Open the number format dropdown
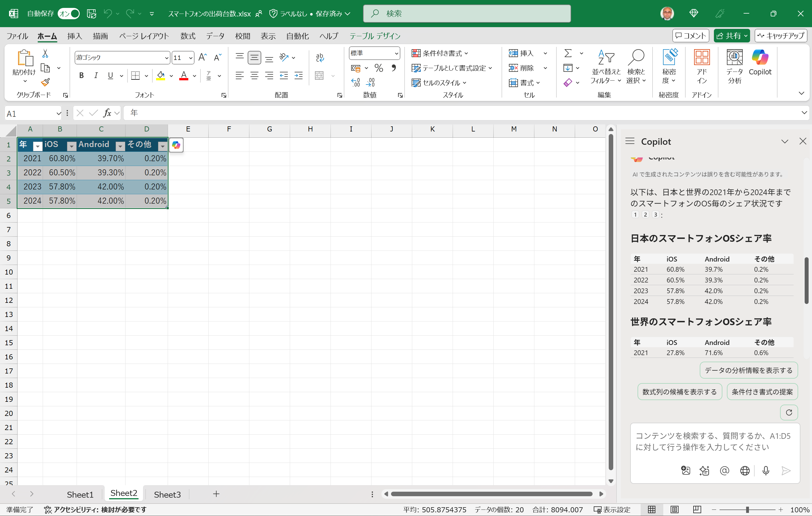Screen dimensions: 812x516 tap(397, 53)
